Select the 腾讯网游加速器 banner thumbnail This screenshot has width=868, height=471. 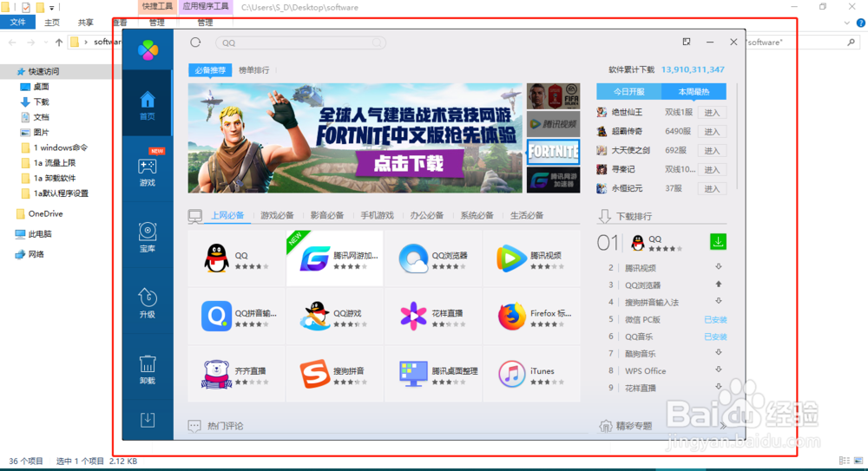point(553,180)
